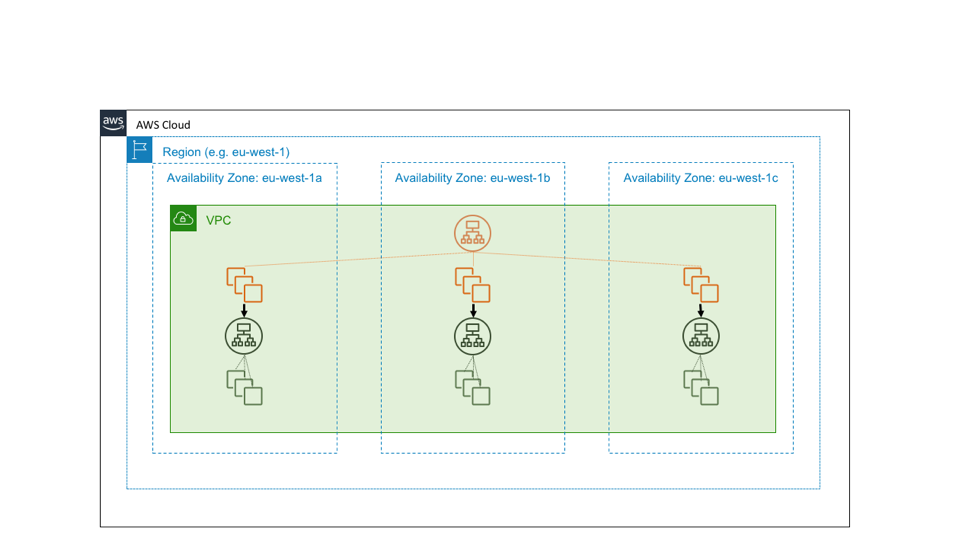The image size is (974, 547).
Task: Click the AWS Cloud label
Action: pyautogui.click(x=163, y=125)
